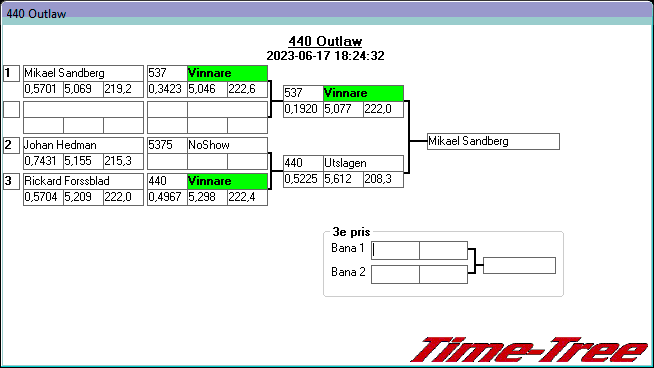
Task: Click the car number 5375 cell
Action: (167, 145)
